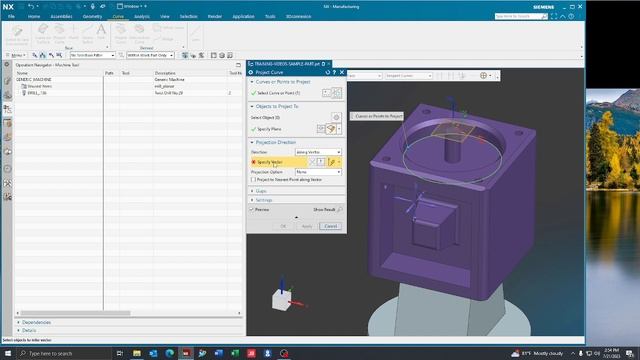
Task: Click the Description column header
Action: click(165, 73)
